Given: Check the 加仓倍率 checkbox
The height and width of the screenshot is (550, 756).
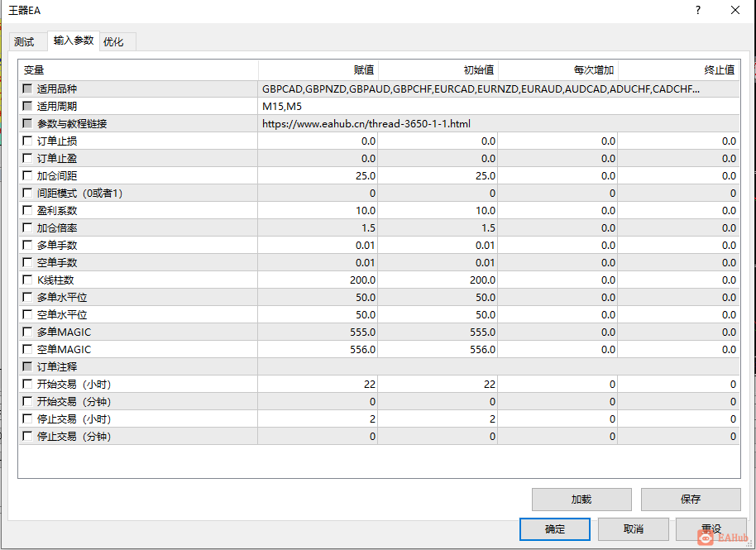Looking at the screenshot, I should [x=27, y=227].
